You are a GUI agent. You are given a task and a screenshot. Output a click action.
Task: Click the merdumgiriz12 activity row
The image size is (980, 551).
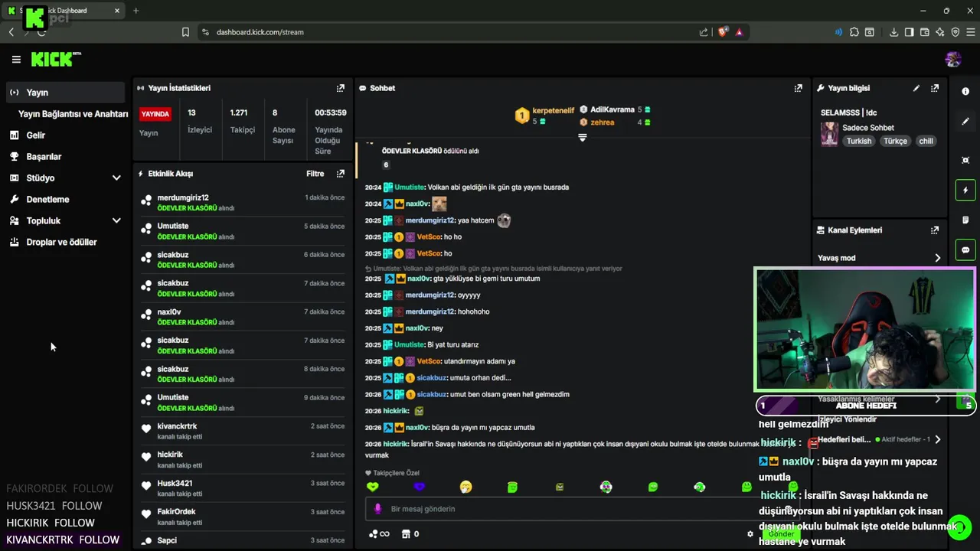243,202
